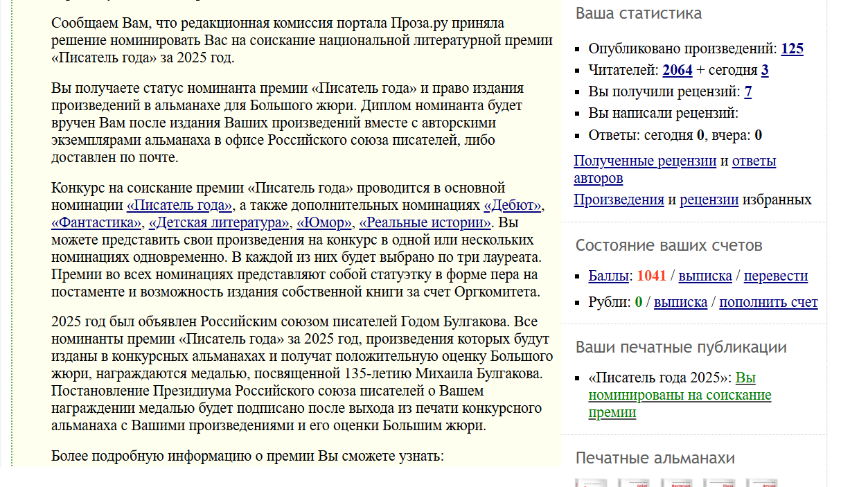
Task: Click the Ваши печатные публикации heading
Action: [x=681, y=347]
